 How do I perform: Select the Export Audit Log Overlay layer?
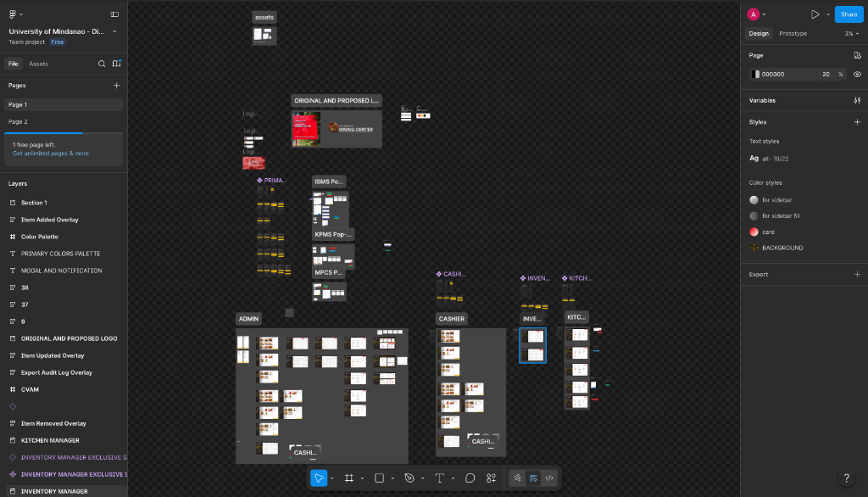[57, 372]
